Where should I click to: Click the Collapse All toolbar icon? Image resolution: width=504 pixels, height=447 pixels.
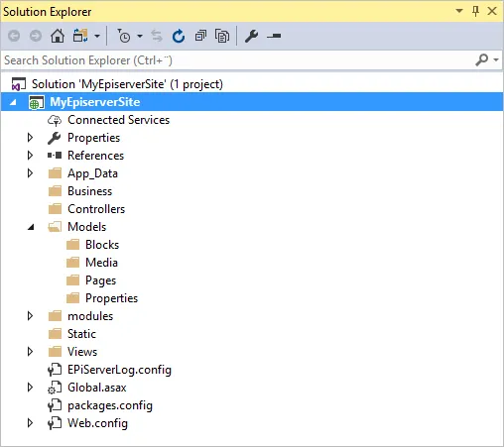click(x=200, y=36)
